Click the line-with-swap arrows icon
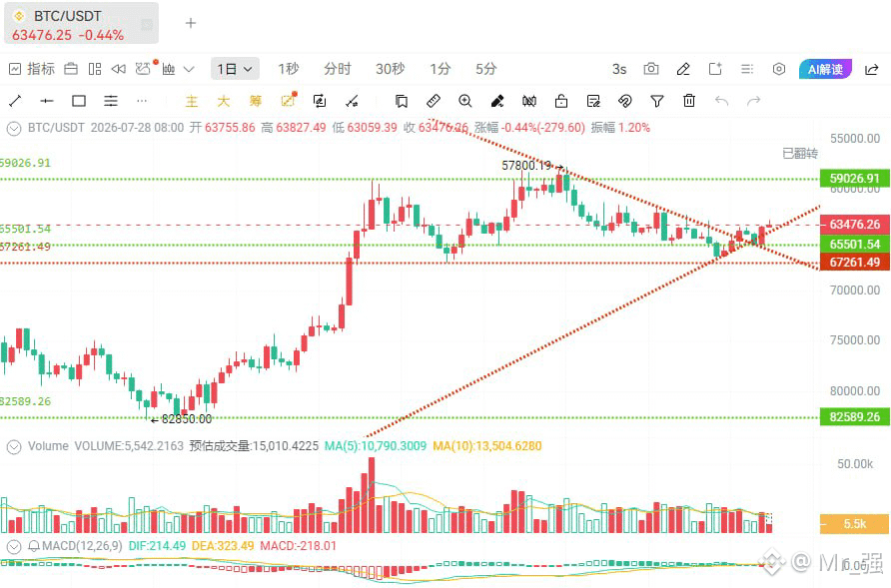891x588 pixels. click(352, 101)
